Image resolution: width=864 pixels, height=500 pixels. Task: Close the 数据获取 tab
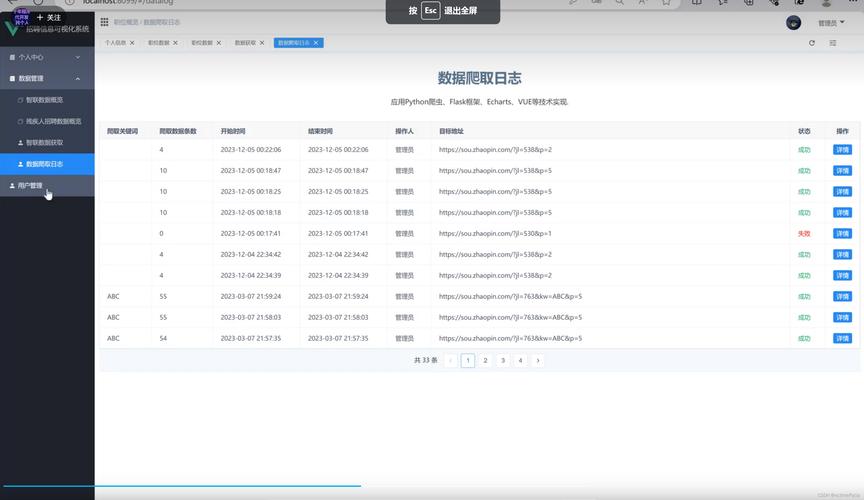[263, 43]
